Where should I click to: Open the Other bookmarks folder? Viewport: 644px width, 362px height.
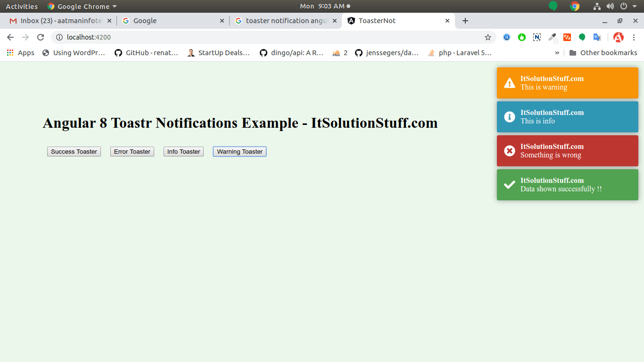603,53
